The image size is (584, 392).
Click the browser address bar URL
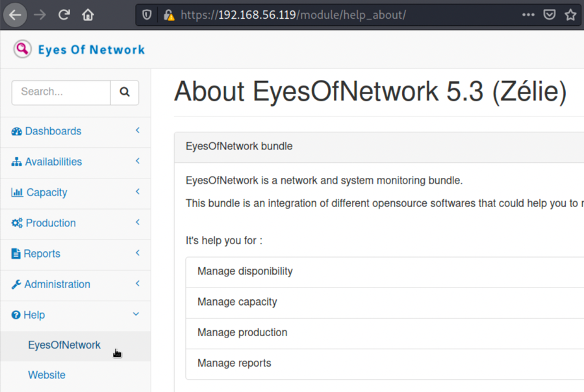(x=294, y=15)
